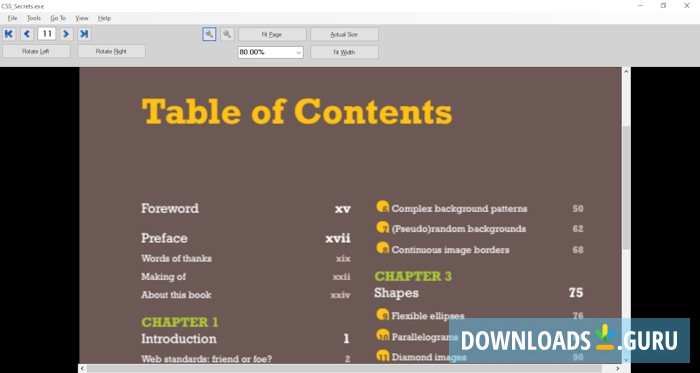Viewport: 700px width, 373px height.
Task: Go to the next page
Action: pyautogui.click(x=66, y=34)
